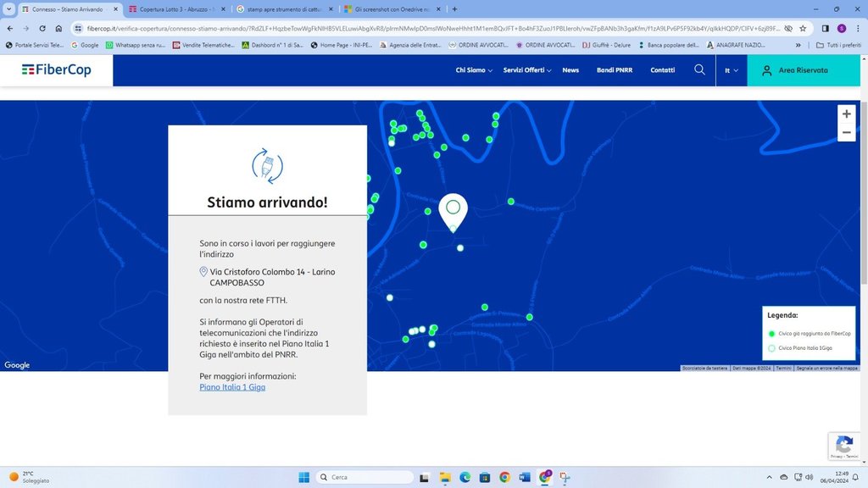This screenshot has height=488, width=868.
Task: Open the Piano Italia 1 Giga link
Action: [232, 387]
